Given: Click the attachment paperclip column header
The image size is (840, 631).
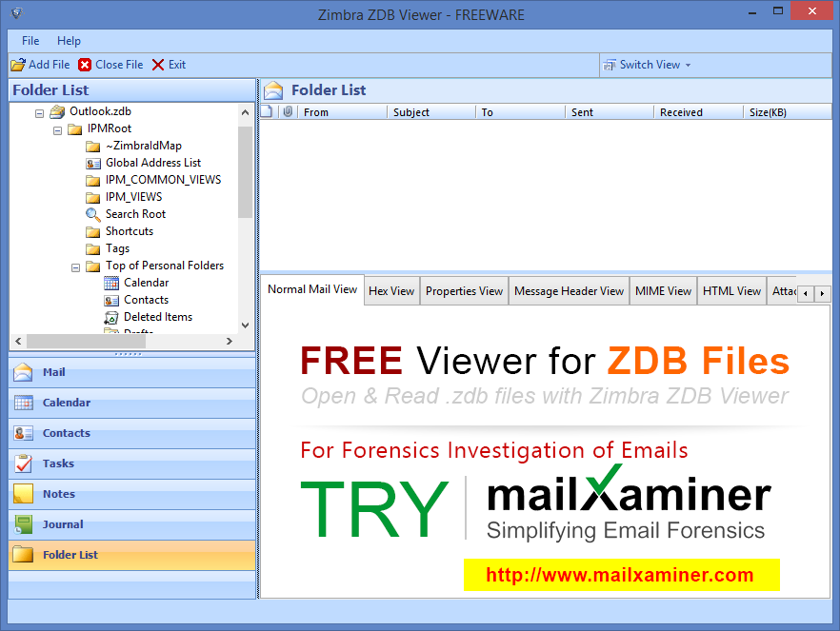Looking at the screenshot, I should point(288,112).
